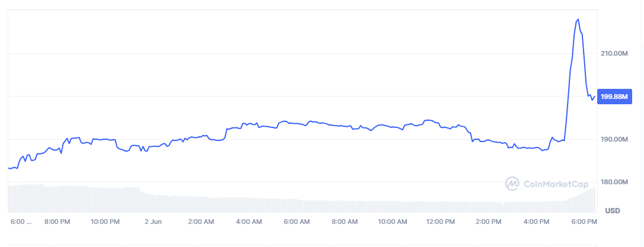Click the 8:00 AM axis label
Screen dimensions: 644x247
click(345, 222)
